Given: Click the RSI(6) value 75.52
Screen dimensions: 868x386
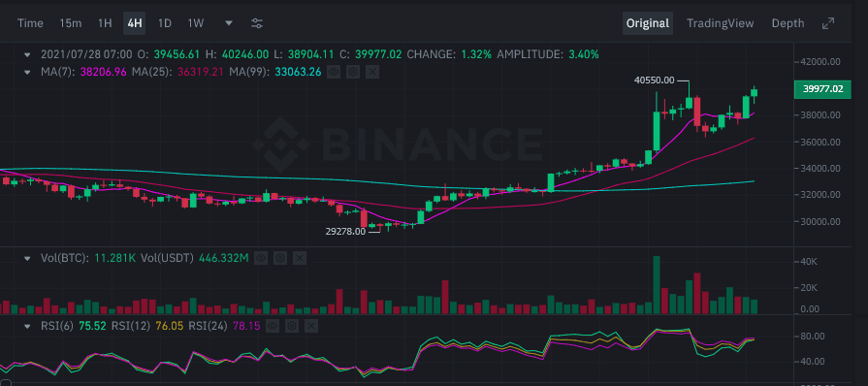Looking at the screenshot, I should (92, 326).
